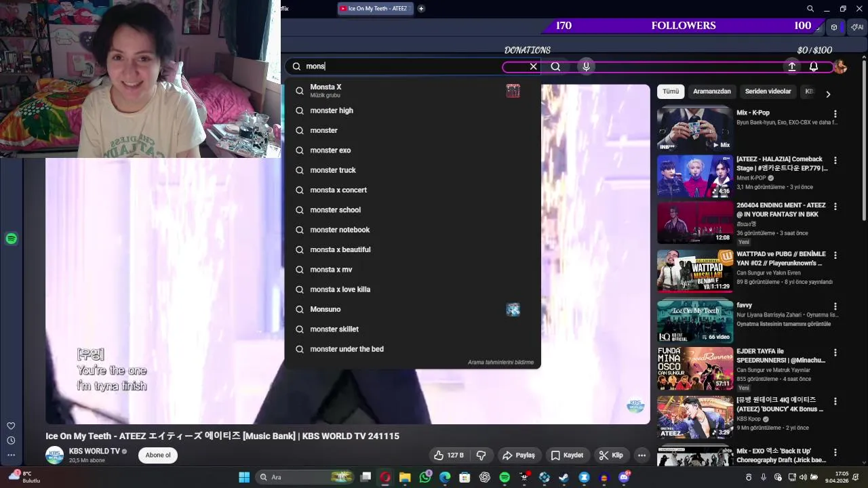Open the browser tab search magnifier
This screenshot has width=868, height=488.
[x=810, y=9]
